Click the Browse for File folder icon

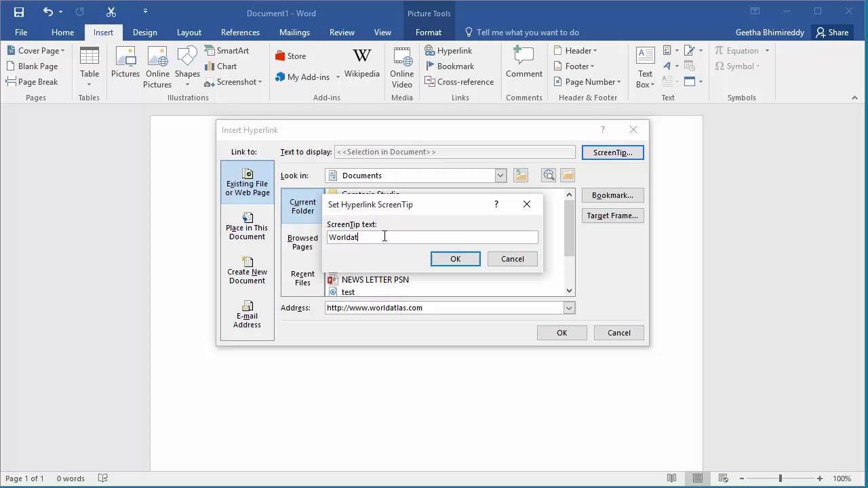568,176
